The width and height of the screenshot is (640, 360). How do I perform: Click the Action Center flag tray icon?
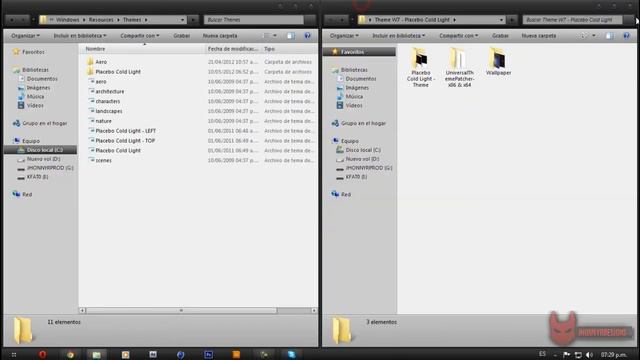[567, 355]
